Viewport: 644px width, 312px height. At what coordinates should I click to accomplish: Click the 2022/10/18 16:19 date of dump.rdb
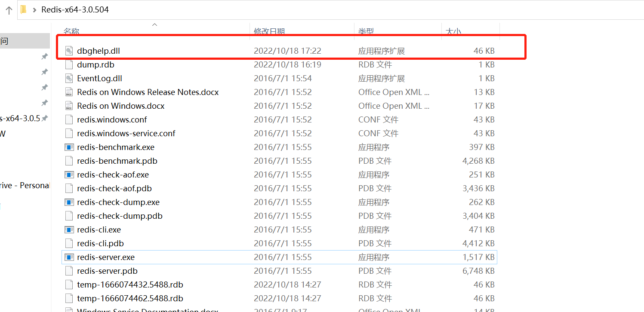coord(287,64)
